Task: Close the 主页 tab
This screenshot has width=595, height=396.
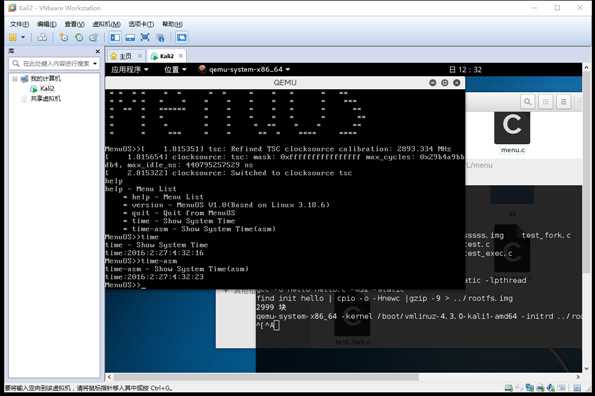Action: 140,56
